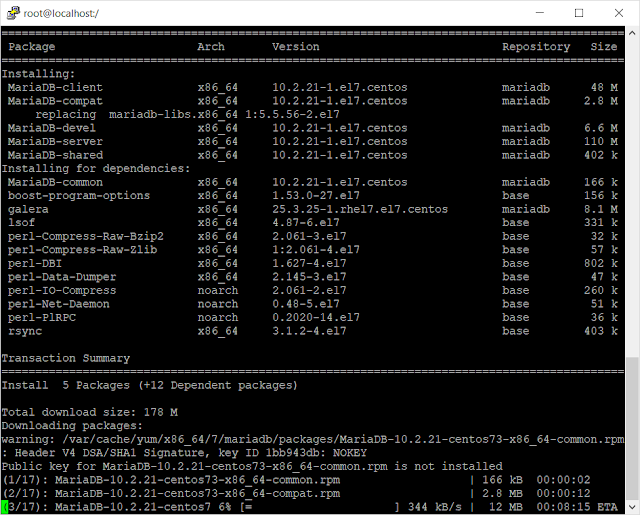Click the 'MariaDB-compat' package name
The height and width of the screenshot is (515, 640).
click(x=55, y=101)
